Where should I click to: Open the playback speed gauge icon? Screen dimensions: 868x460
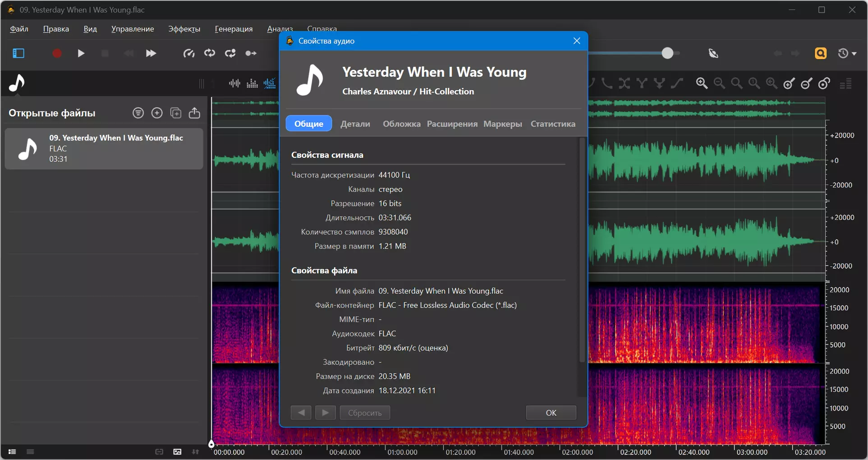189,53
